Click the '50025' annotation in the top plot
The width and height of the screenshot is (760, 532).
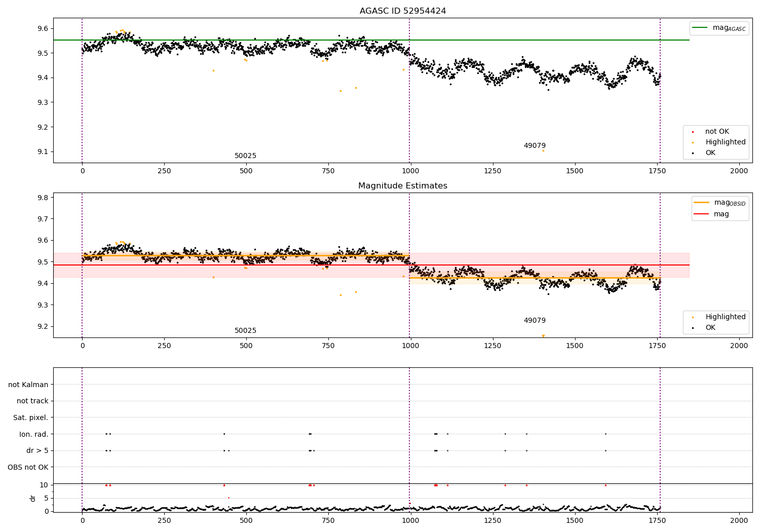[245, 156]
